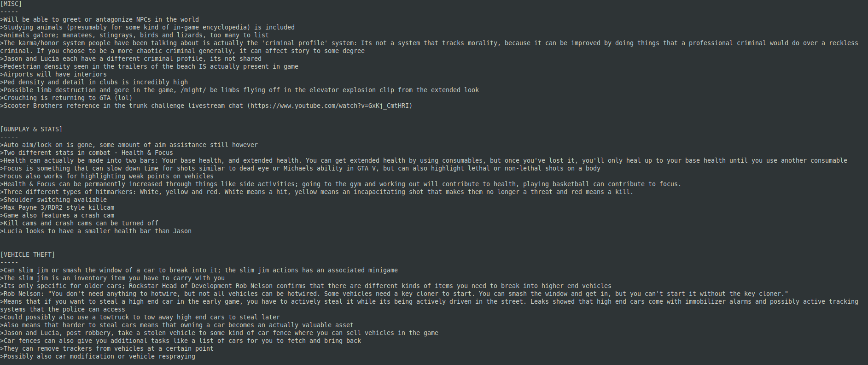Click the line about removing trackers from vehicles
The height and width of the screenshot is (365, 868).
pyautogui.click(x=107, y=348)
